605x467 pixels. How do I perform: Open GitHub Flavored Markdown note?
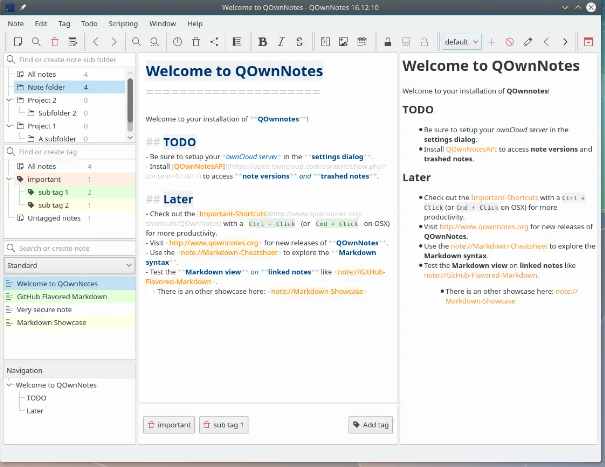[x=69, y=296]
